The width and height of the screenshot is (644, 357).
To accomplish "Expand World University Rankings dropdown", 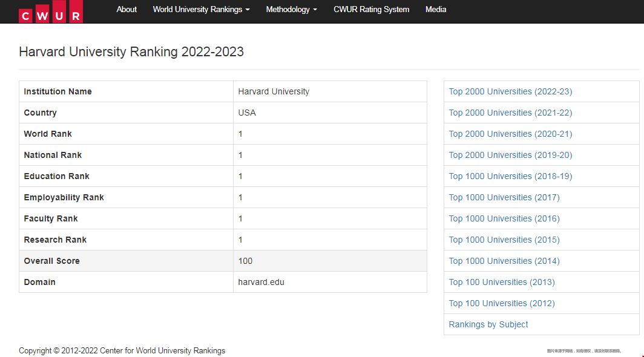I will pyautogui.click(x=201, y=10).
